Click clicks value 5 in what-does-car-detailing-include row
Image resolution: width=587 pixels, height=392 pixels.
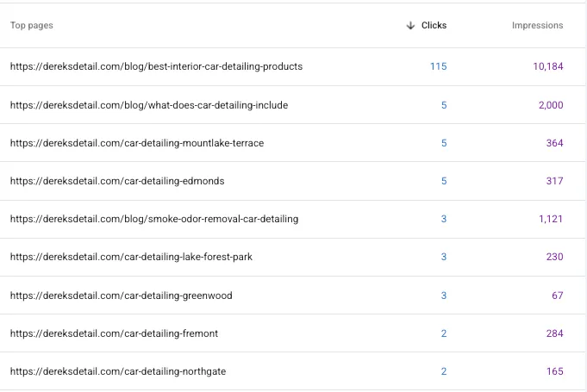[x=444, y=105]
